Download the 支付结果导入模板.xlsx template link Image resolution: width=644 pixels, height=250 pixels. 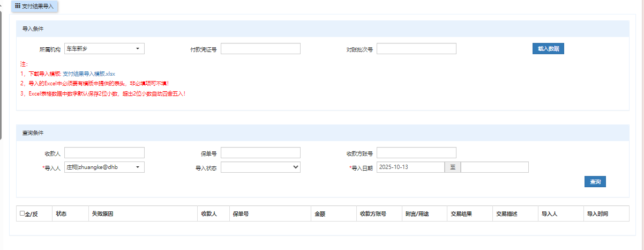coord(89,73)
